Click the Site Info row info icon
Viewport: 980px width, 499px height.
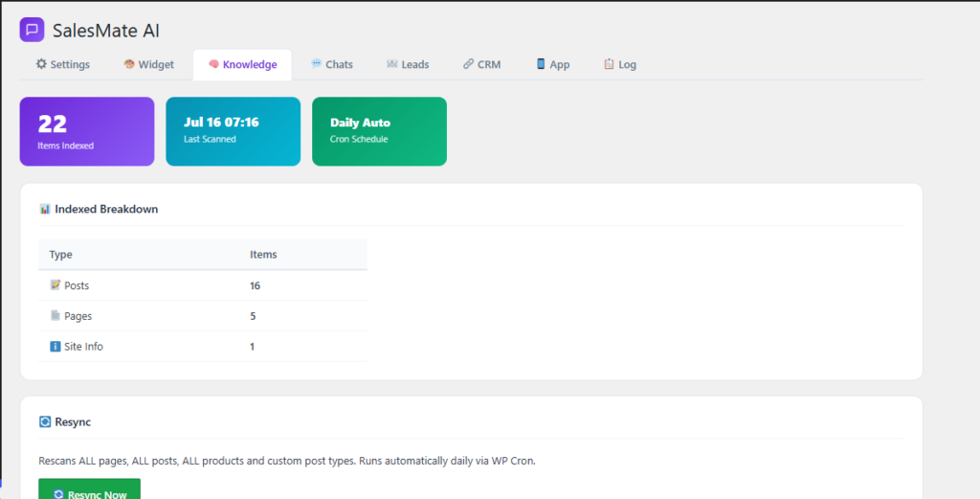click(x=56, y=347)
